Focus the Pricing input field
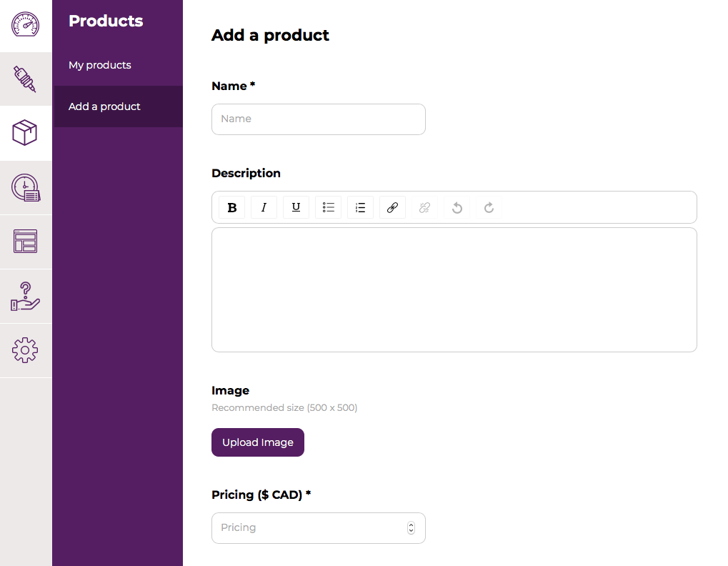 (319, 528)
